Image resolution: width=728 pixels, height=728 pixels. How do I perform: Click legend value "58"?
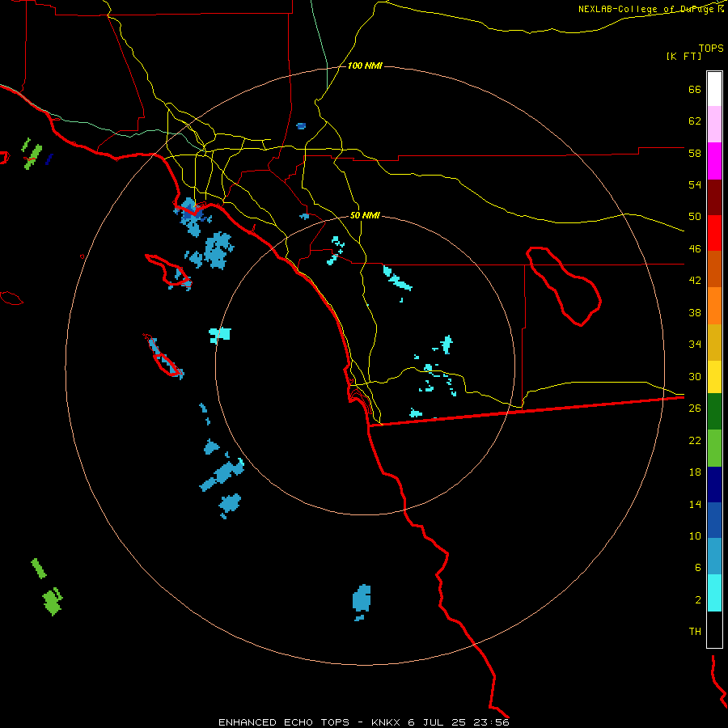695,153
